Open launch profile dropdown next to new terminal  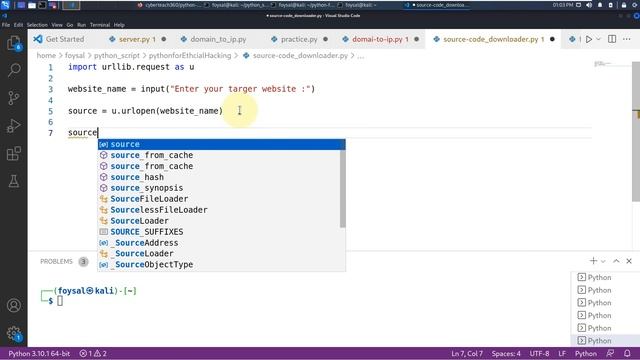click(x=603, y=261)
